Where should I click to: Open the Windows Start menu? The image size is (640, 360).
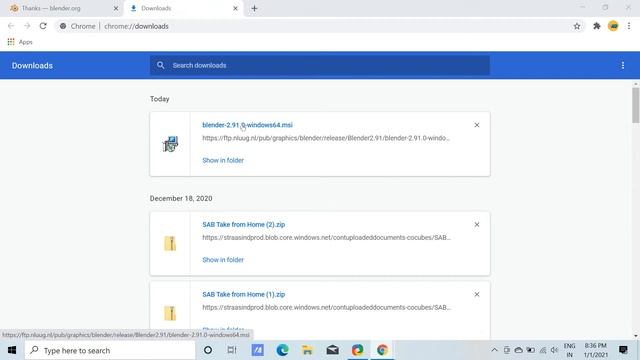pyautogui.click(x=12, y=350)
